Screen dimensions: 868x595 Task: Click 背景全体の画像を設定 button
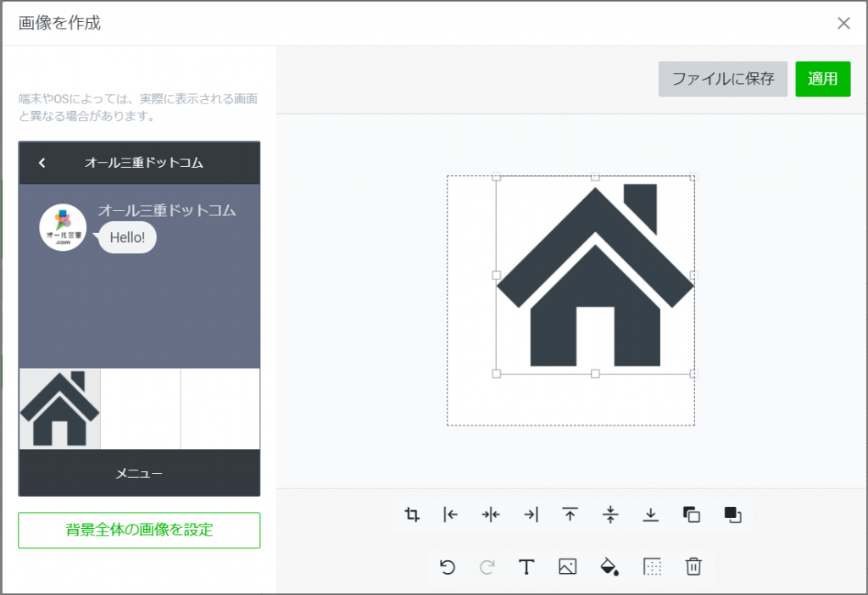click(x=139, y=531)
